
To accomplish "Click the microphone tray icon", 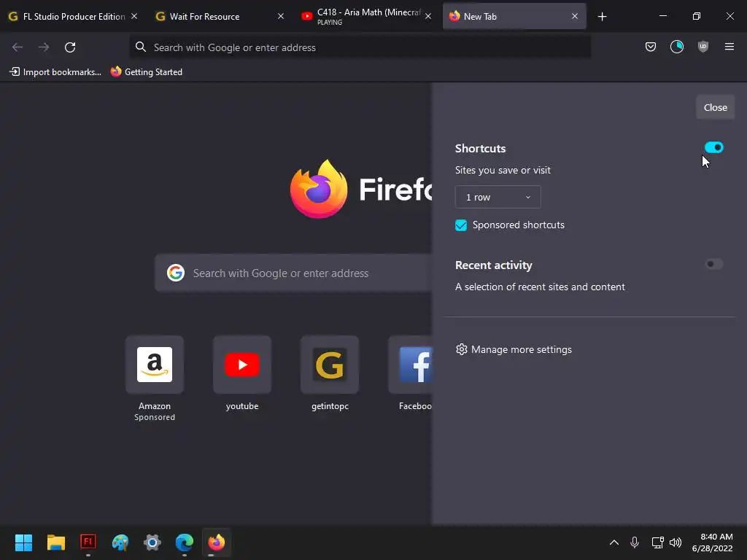I will click(635, 542).
